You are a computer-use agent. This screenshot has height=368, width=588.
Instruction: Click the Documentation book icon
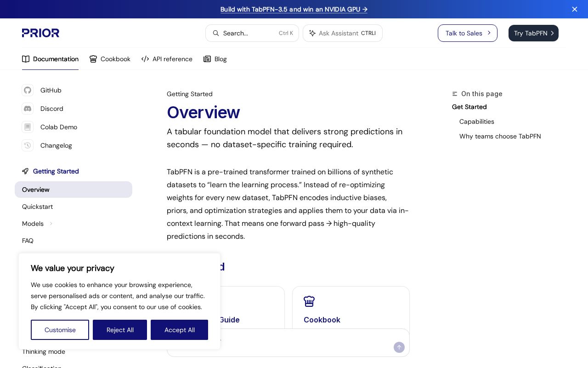(x=26, y=59)
